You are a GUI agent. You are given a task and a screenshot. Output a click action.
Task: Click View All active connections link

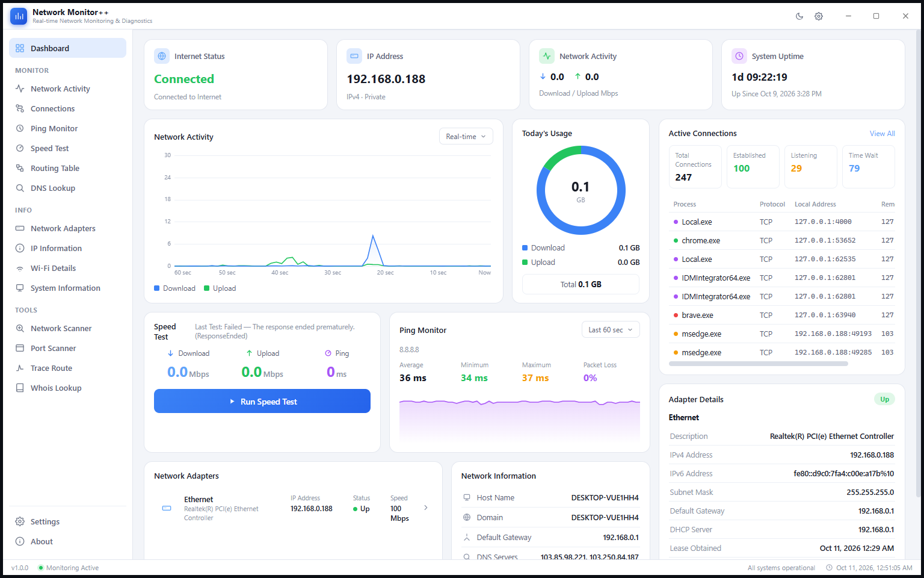click(x=882, y=134)
